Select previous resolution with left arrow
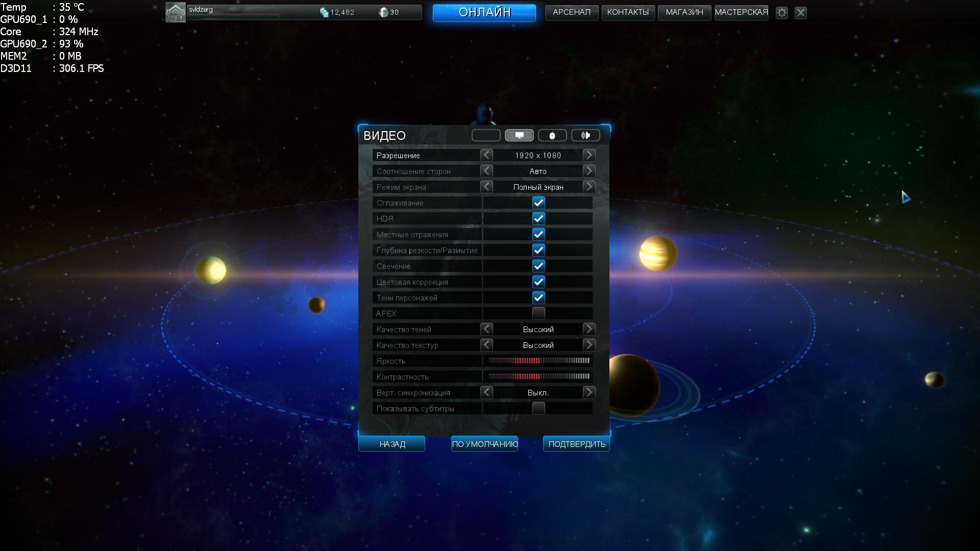The width and height of the screenshot is (980, 551). (x=486, y=155)
